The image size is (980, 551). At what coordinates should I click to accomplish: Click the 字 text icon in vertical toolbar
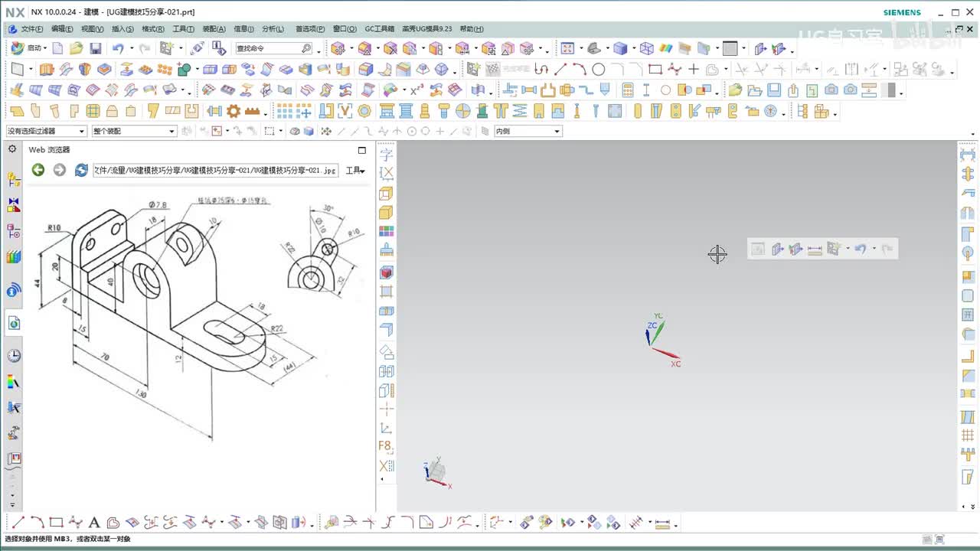[x=386, y=154]
